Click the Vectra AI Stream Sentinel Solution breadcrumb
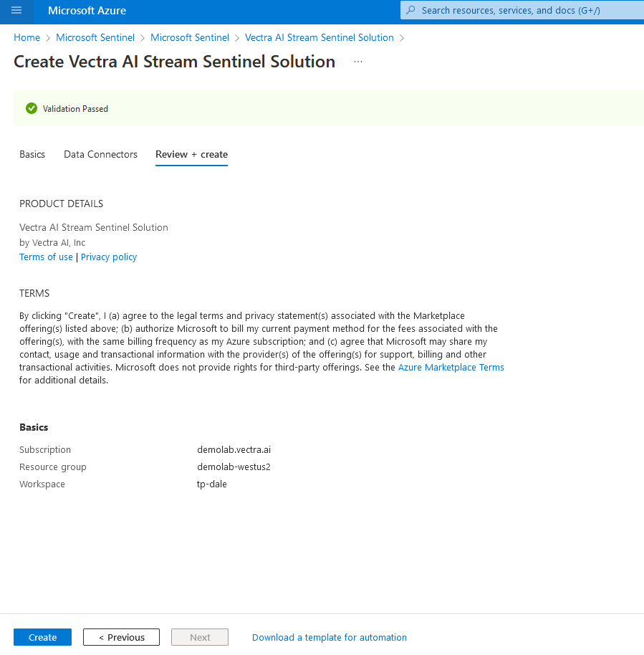The width and height of the screenshot is (644, 655). tap(319, 37)
